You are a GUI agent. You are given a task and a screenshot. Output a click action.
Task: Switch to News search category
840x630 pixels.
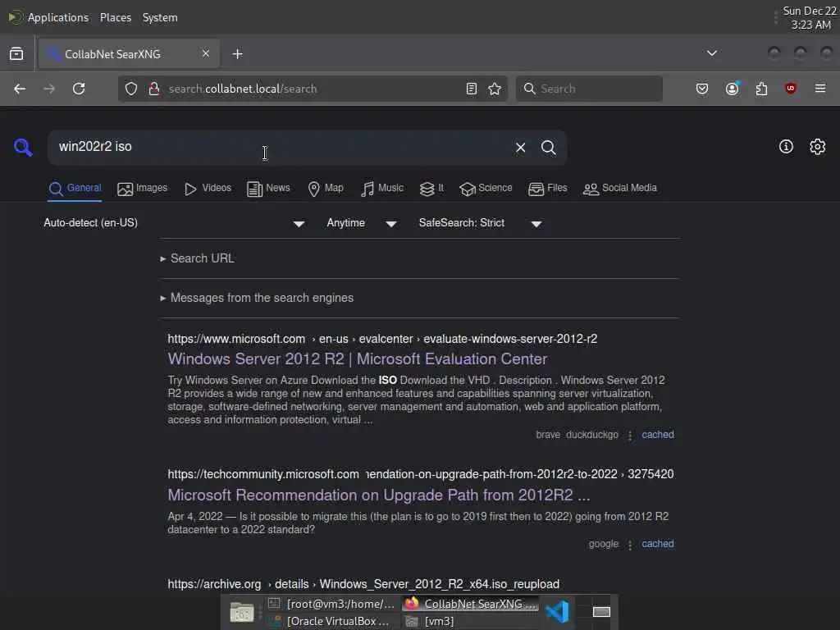(x=268, y=189)
